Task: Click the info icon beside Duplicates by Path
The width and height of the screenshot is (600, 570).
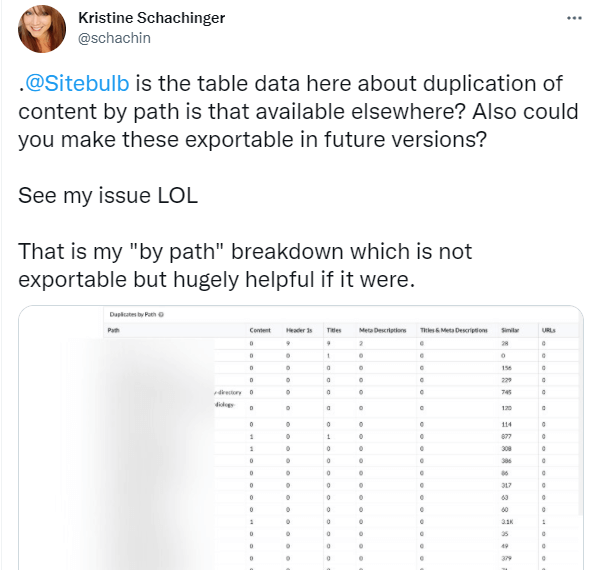Action: 161,314
